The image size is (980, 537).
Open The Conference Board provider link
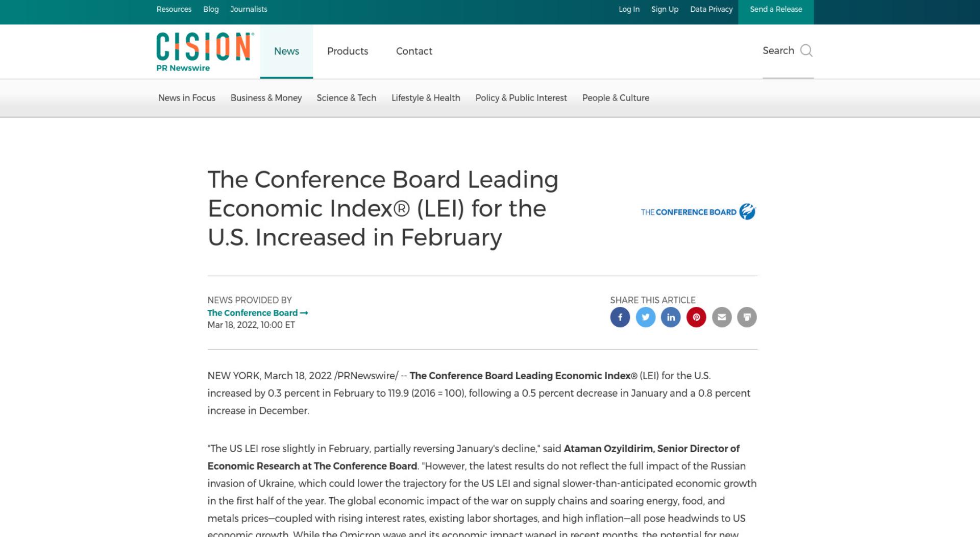coord(258,313)
